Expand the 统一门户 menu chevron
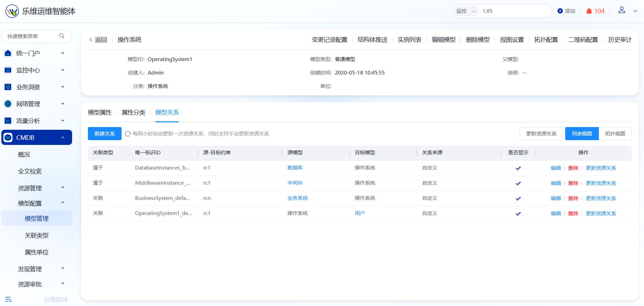This screenshot has width=644, height=306. click(x=63, y=53)
